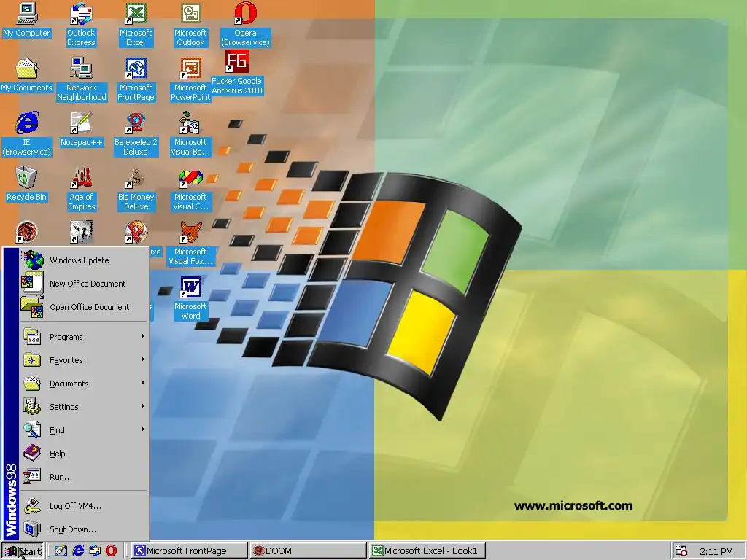747x560 pixels.
Task: Switch to the DOOM taskbar button
Action: click(x=308, y=551)
